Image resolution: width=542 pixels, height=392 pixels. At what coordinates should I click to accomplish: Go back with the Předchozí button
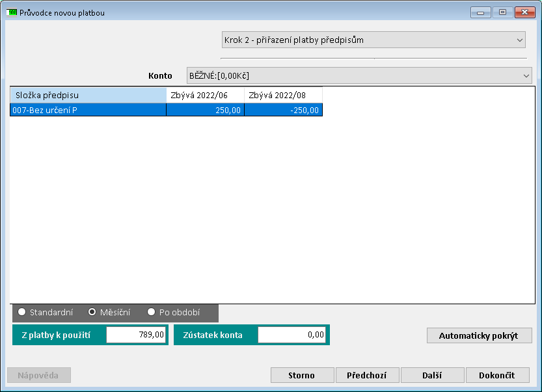click(367, 375)
